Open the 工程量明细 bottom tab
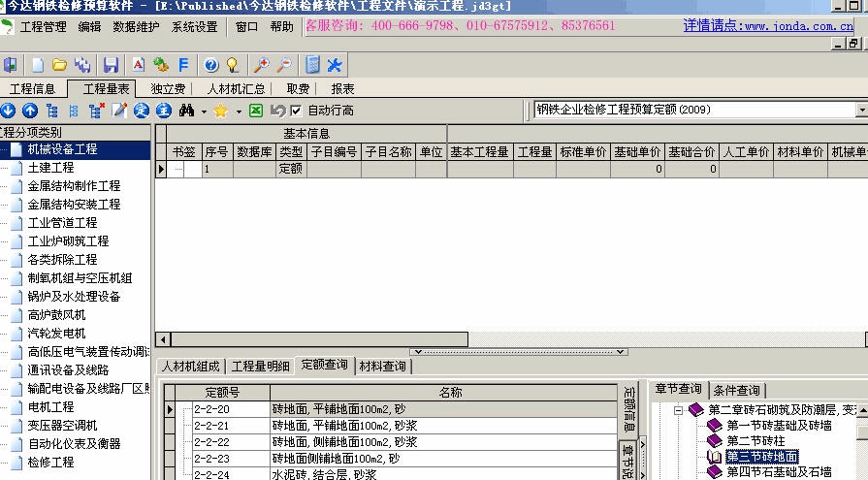Image resolution: width=868 pixels, height=480 pixels. tap(260, 367)
